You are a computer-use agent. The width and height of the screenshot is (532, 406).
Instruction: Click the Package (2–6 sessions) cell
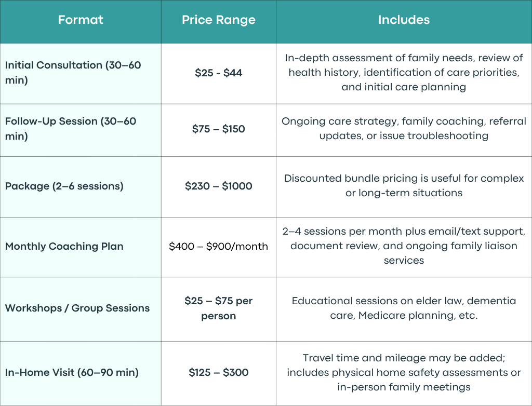(x=81, y=186)
